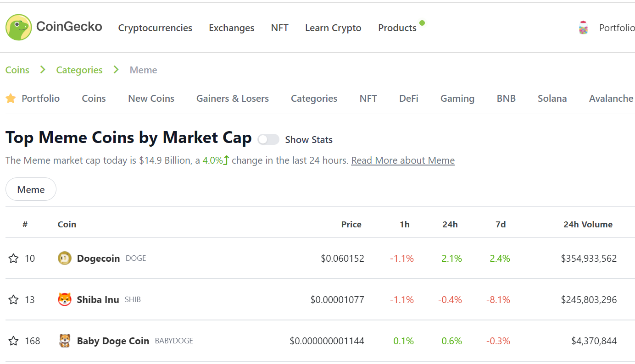Switch to the Gainers & Losers tab
Screen dimensions: 635x364
pos(233,99)
